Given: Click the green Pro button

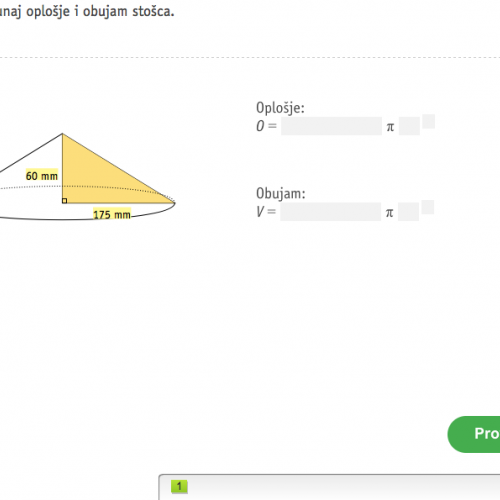Looking at the screenshot, I should 474,434.
